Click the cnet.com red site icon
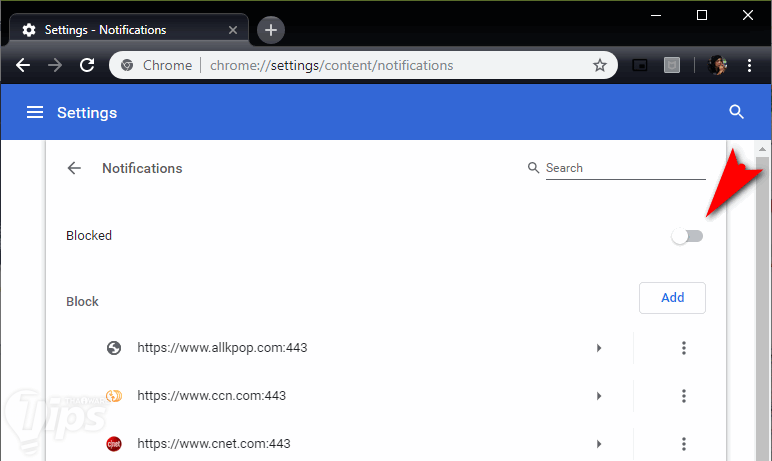 click(114, 444)
